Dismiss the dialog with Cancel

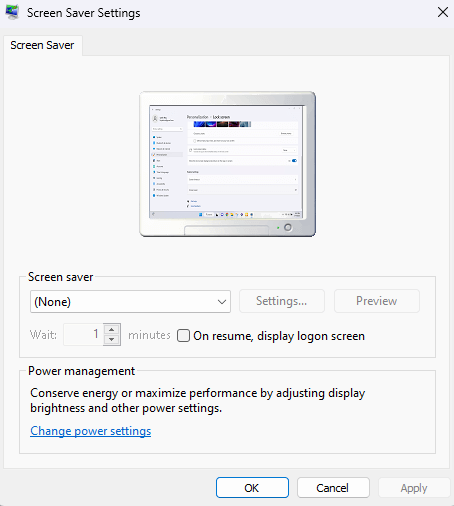pos(333,488)
